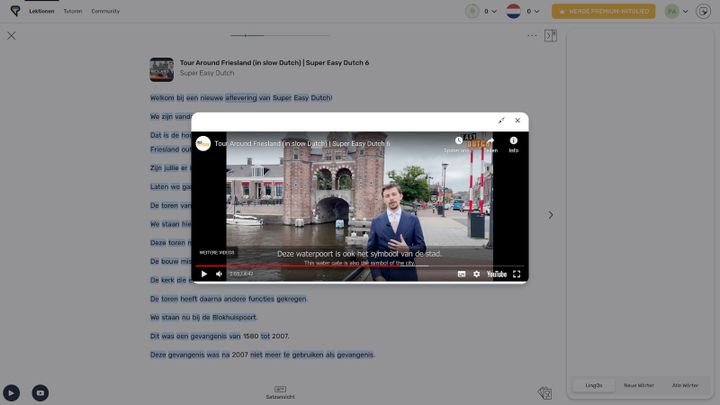Click the word 'aflevering' in first sentence
The width and height of the screenshot is (720, 405).
coord(241,98)
